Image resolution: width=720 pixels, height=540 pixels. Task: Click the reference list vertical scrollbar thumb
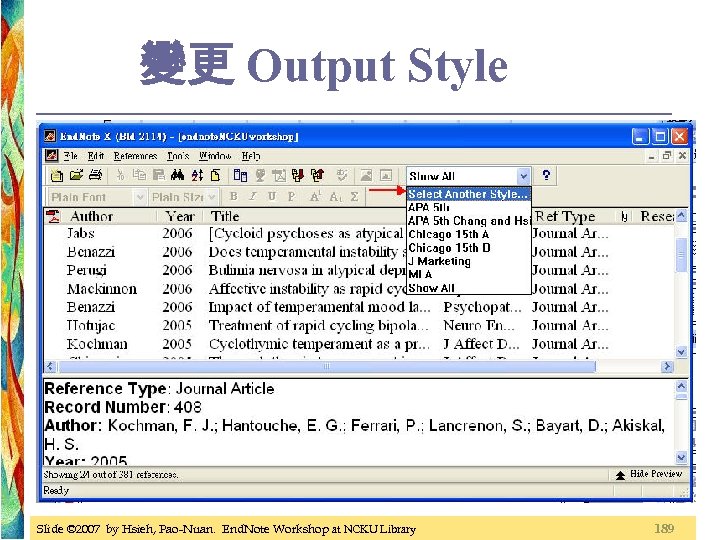point(681,255)
